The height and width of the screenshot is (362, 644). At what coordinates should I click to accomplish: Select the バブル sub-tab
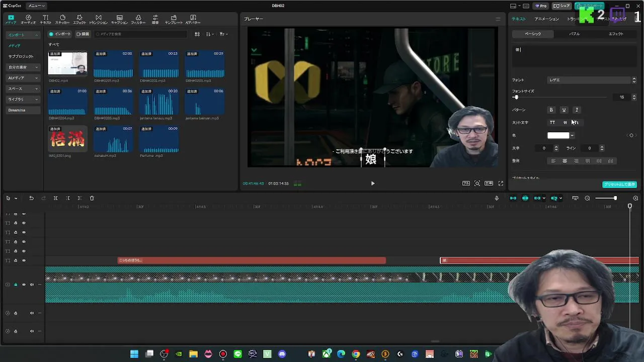click(574, 34)
